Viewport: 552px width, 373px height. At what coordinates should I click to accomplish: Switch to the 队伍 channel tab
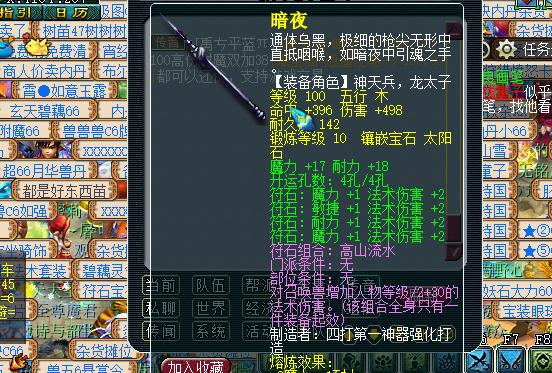[211, 285]
